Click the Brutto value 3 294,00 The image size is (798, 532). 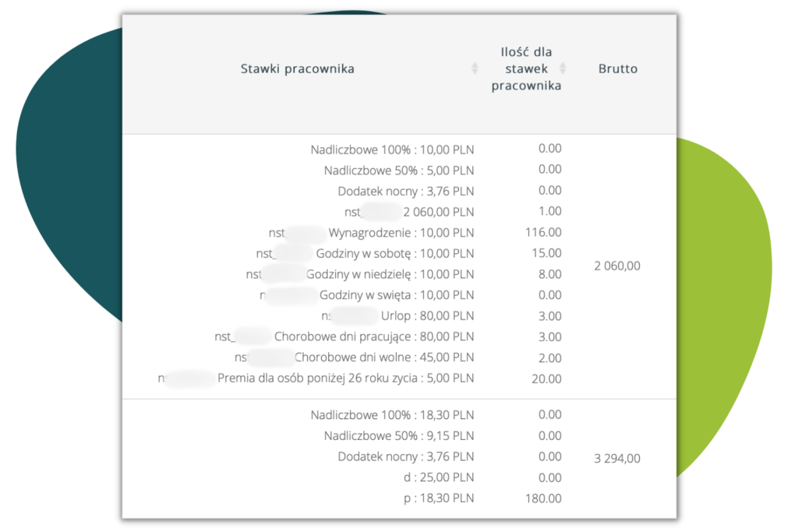(x=617, y=459)
